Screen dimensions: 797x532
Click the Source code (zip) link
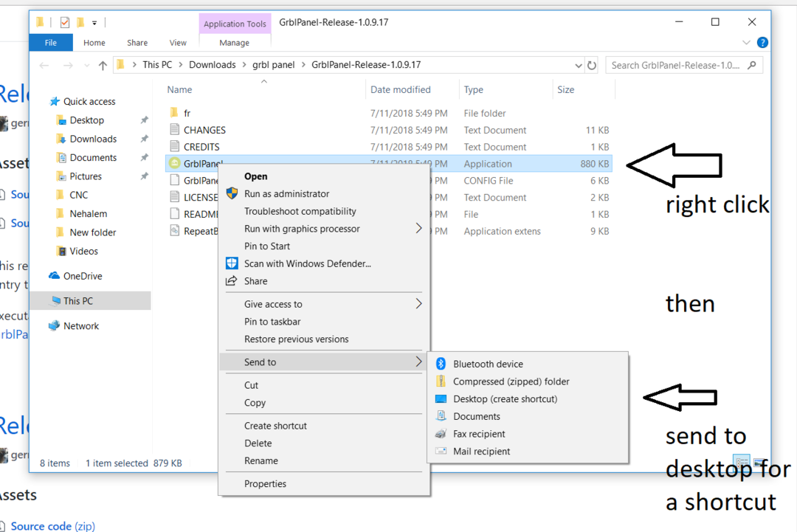pos(52,526)
